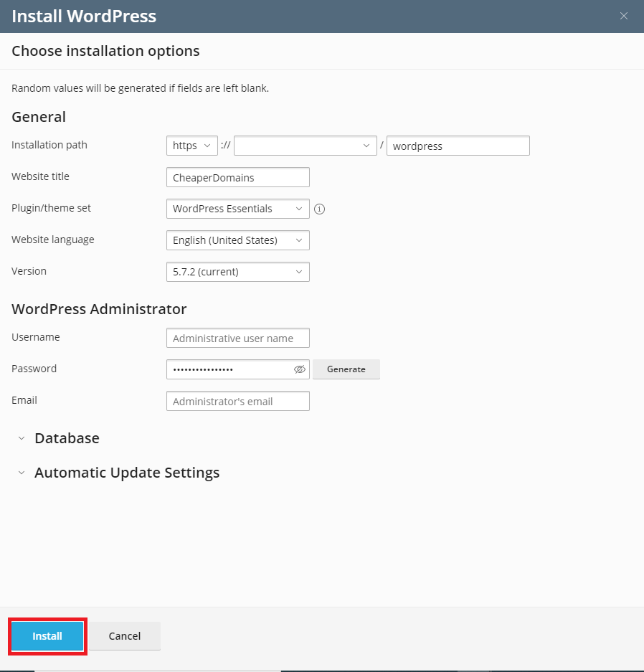644x672 pixels.
Task: Expand the Database section chevron
Action: (x=22, y=438)
